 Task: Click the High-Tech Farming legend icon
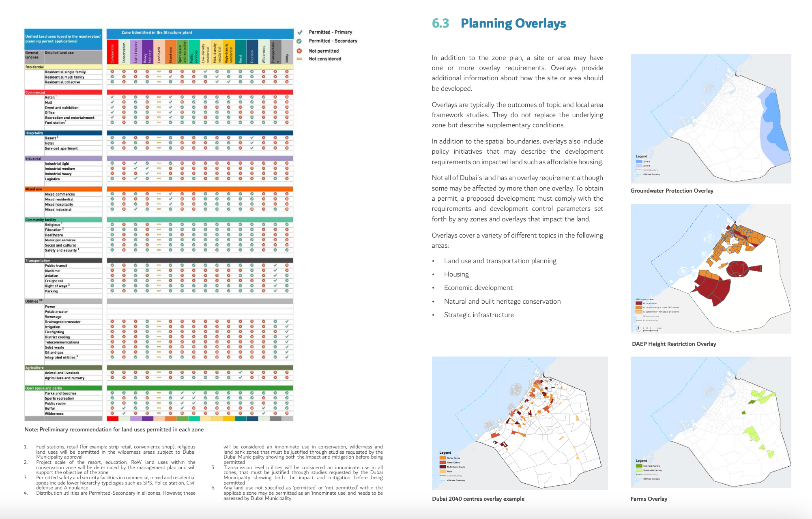click(640, 466)
